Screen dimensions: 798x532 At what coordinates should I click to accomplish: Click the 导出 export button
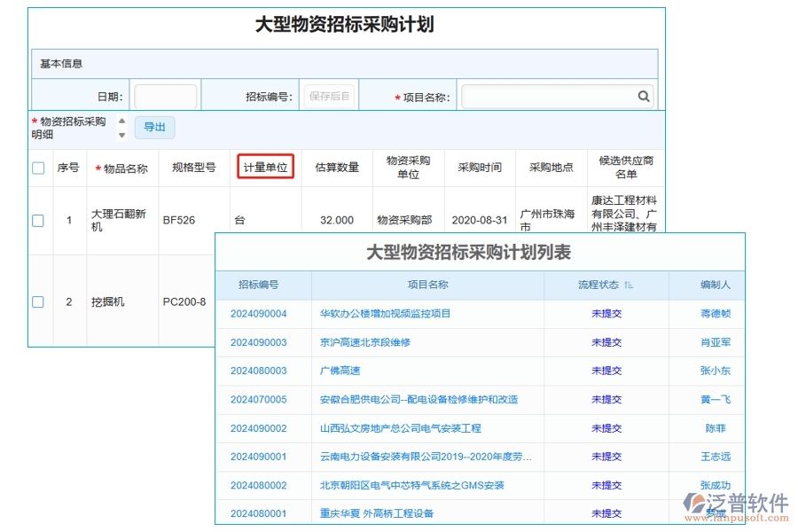click(x=154, y=127)
